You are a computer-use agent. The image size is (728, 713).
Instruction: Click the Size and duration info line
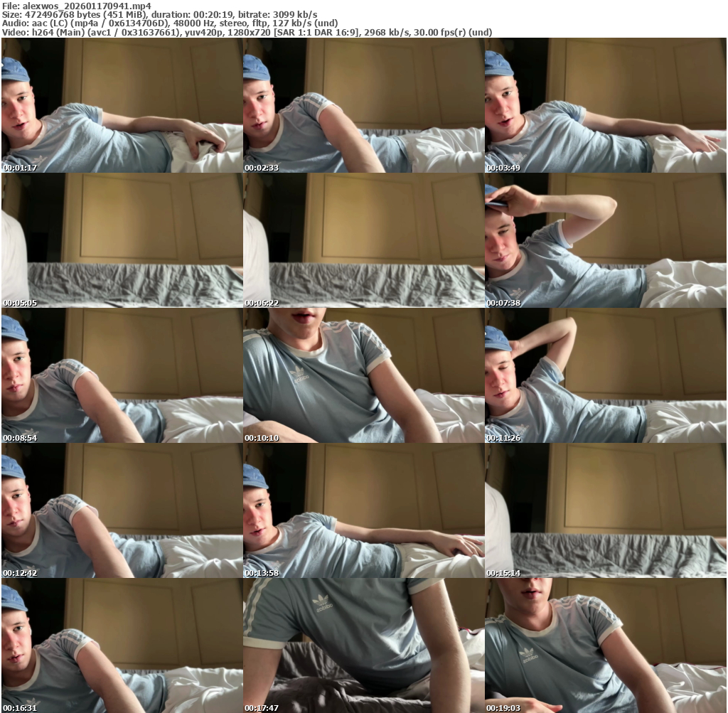pos(160,14)
